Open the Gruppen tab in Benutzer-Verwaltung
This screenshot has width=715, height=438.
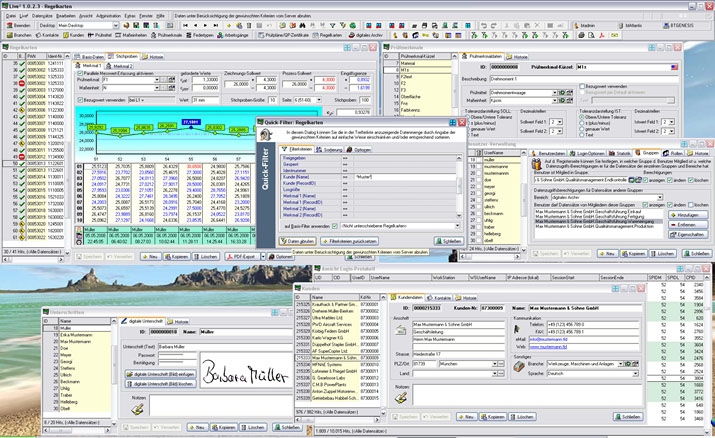pyautogui.click(x=647, y=153)
